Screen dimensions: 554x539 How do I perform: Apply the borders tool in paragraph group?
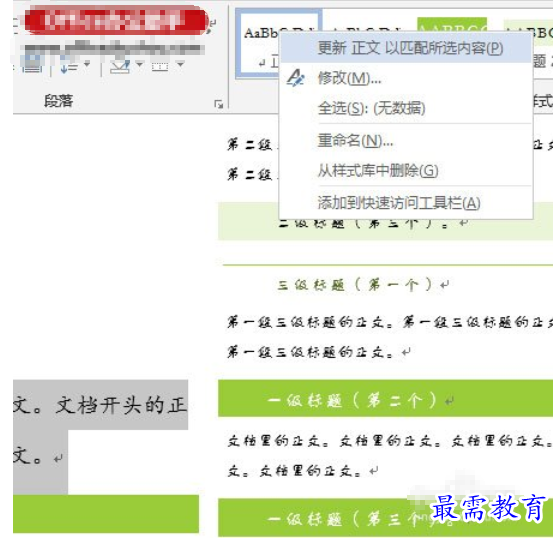click(160, 66)
